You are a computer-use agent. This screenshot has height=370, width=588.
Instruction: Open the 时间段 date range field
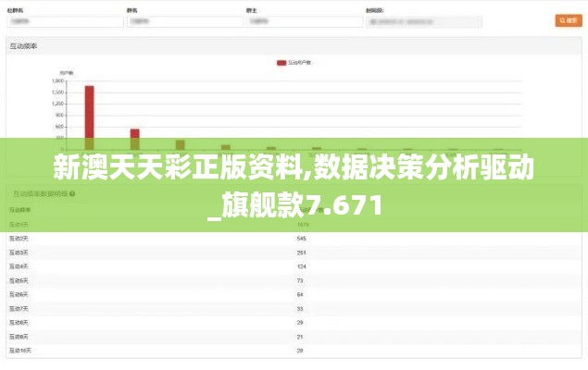(424, 22)
